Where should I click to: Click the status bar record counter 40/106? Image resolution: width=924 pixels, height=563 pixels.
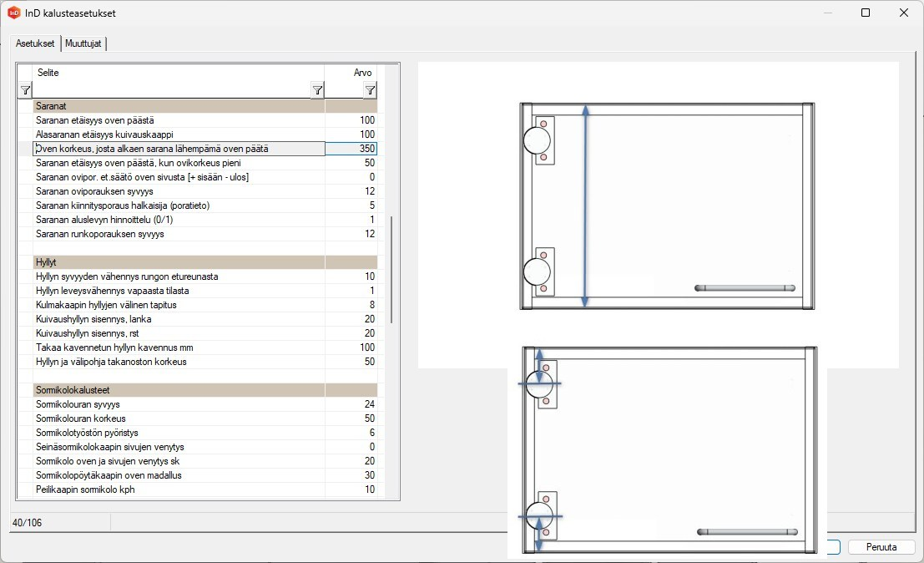coord(27,522)
